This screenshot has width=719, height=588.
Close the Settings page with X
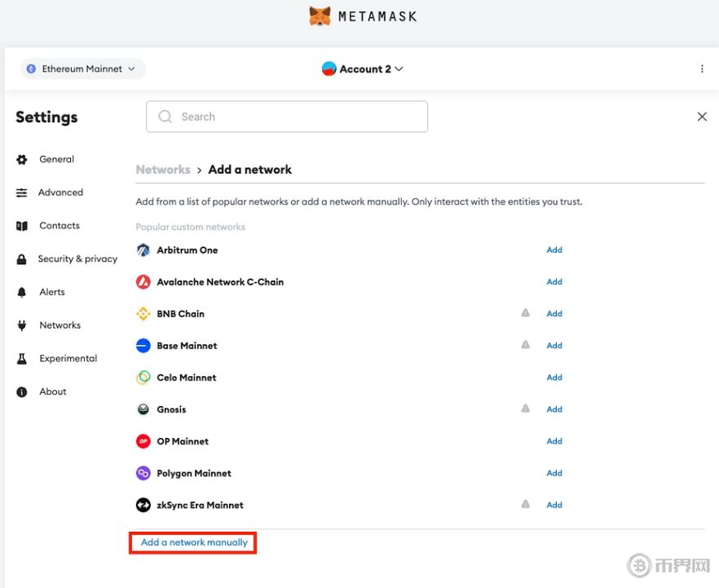click(x=702, y=117)
